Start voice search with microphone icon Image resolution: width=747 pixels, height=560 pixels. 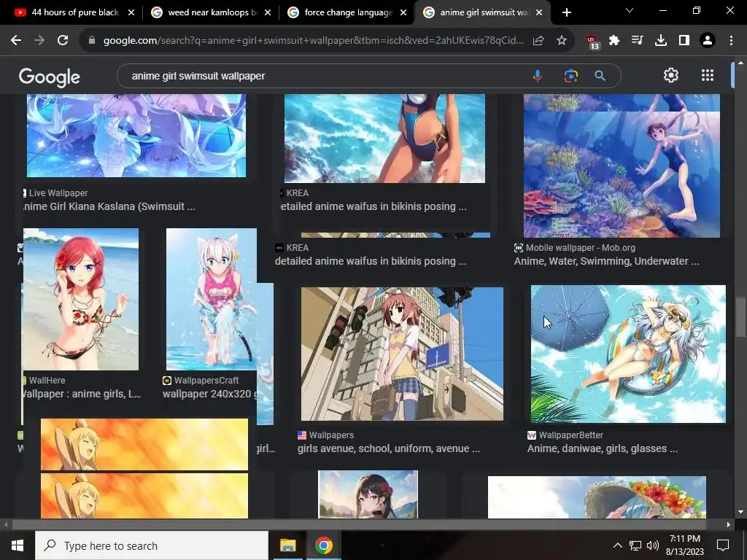pyautogui.click(x=538, y=76)
